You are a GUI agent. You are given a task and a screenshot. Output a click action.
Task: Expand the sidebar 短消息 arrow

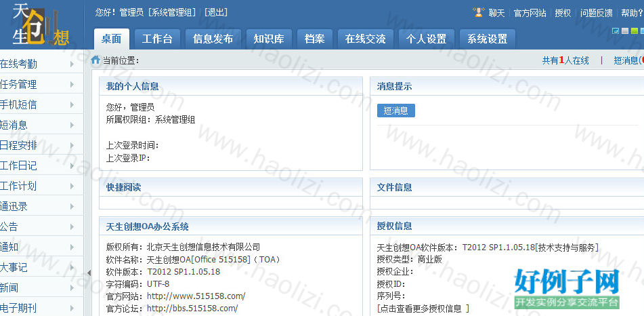click(x=72, y=125)
